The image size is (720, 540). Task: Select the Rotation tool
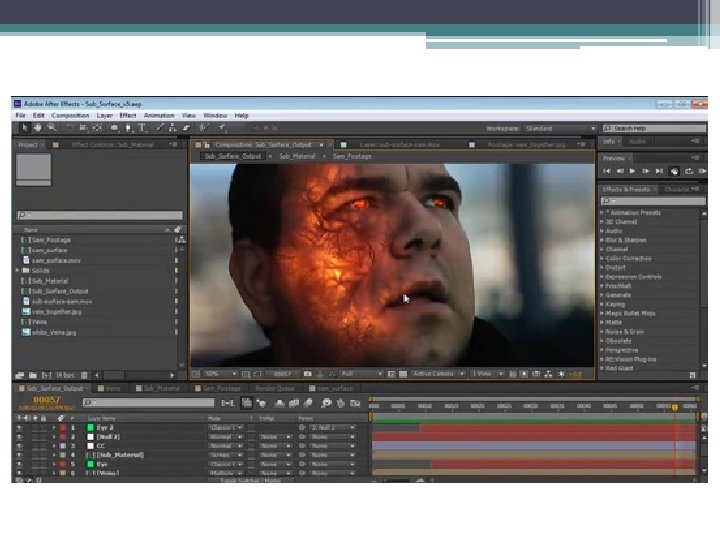tap(69, 128)
